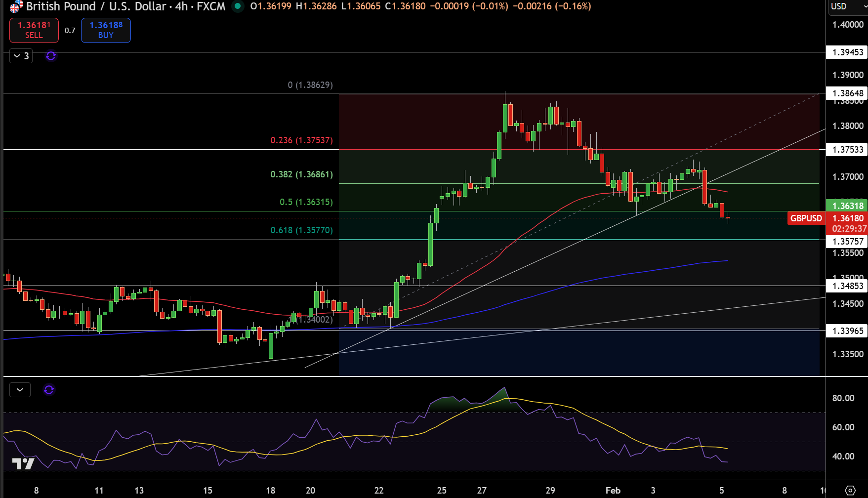Viewport: 868px width, 498px height.
Task: Click the high value H1.36286
Action: tap(316, 6)
